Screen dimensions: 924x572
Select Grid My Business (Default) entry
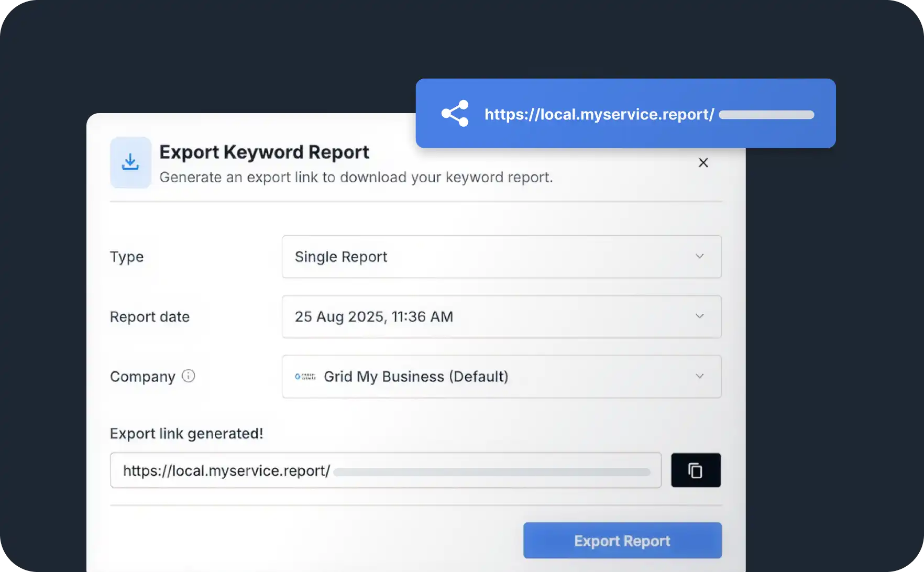coord(415,376)
